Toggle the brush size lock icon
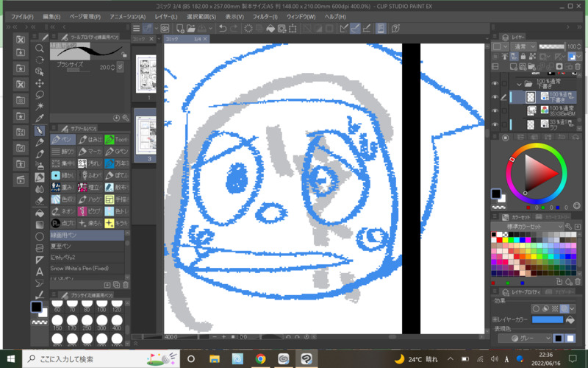This screenshot has width=588, height=368. click(x=123, y=54)
